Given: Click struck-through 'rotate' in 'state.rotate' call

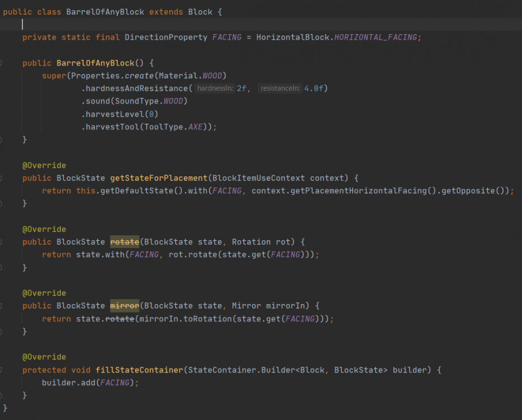Looking at the screenshot, I should [119, 319].
